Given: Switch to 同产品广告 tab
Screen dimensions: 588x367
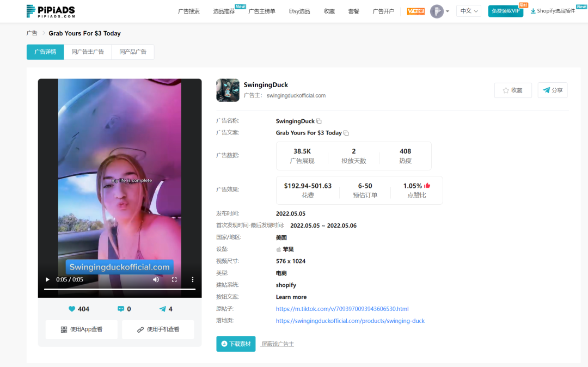Looking at the screenshot, I should [133, 52].
